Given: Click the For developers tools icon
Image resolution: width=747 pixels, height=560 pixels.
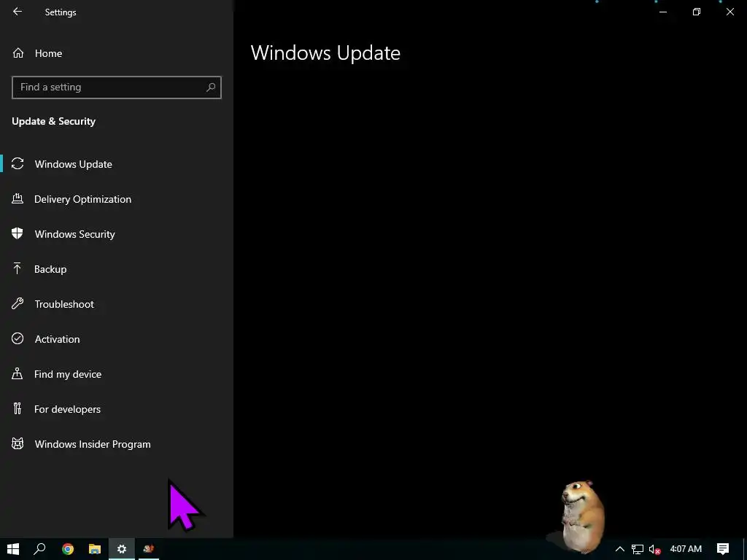Looking at the screenshot, I should (18, 408).
